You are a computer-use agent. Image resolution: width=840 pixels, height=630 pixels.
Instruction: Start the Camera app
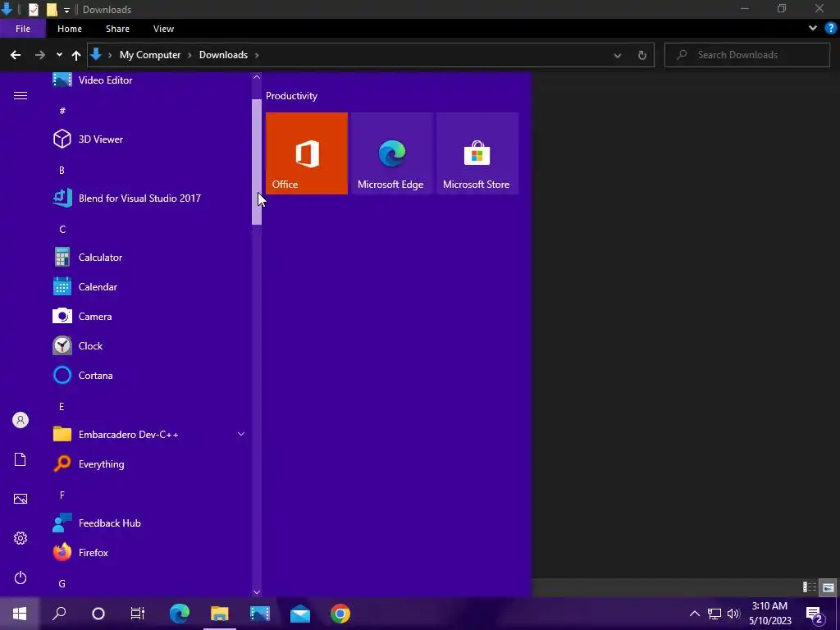tap(150, 317)
